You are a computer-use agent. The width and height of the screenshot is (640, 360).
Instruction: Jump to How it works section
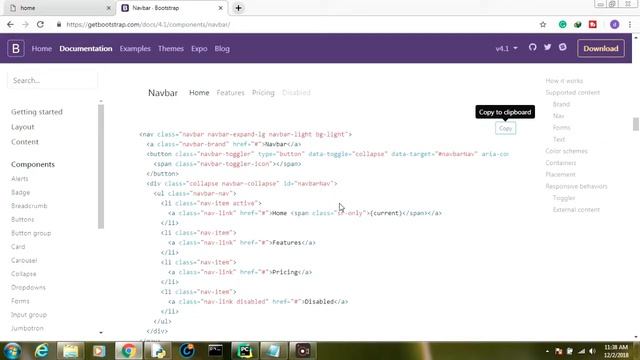pyautogui.click(x=564, y=81)
